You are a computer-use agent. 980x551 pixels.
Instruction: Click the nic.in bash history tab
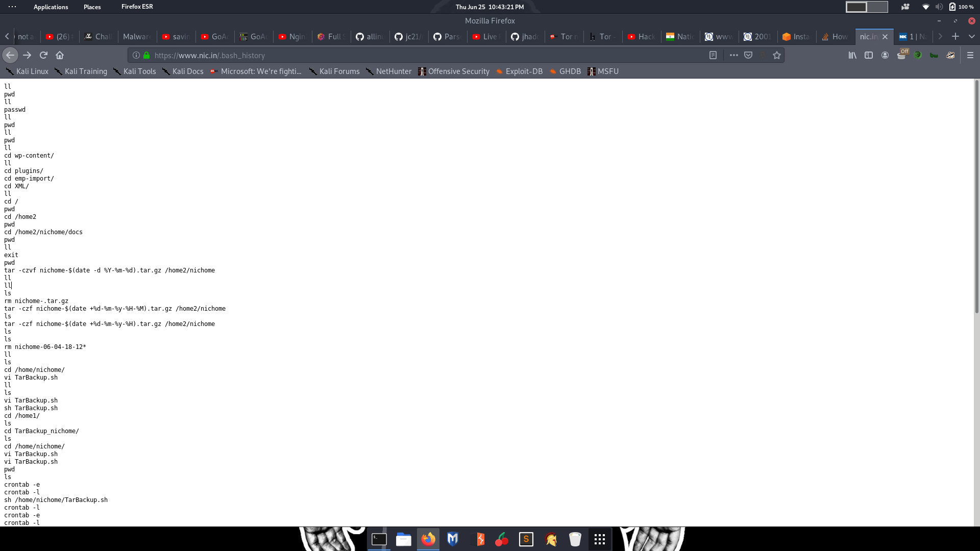coord(868,36)
